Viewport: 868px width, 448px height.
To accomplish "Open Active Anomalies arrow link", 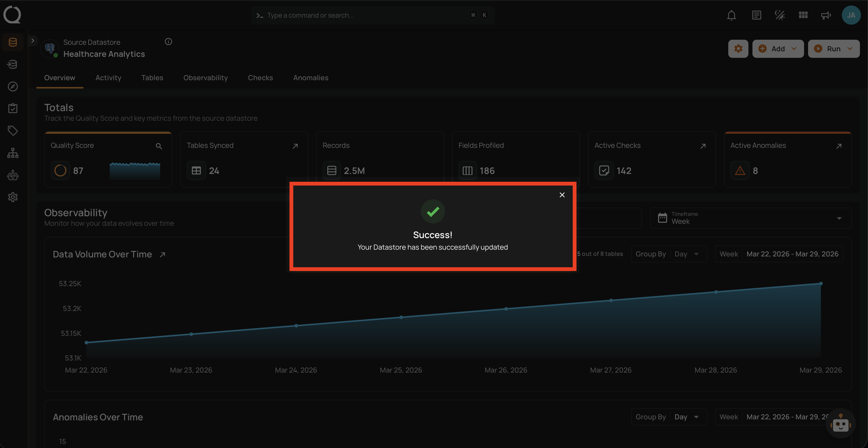I will tap(839, 146).
